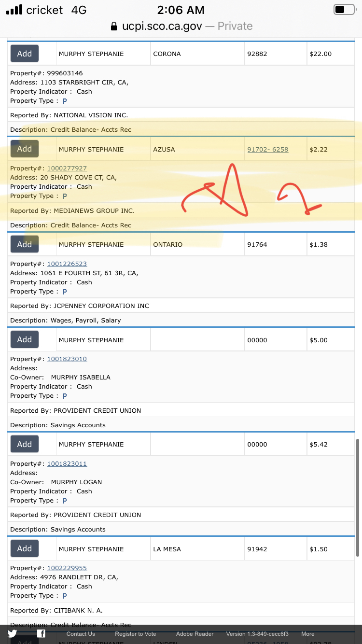Screen dimensions: 362x644
Task: Open property number 1001823011
Action: click(67, 464)
